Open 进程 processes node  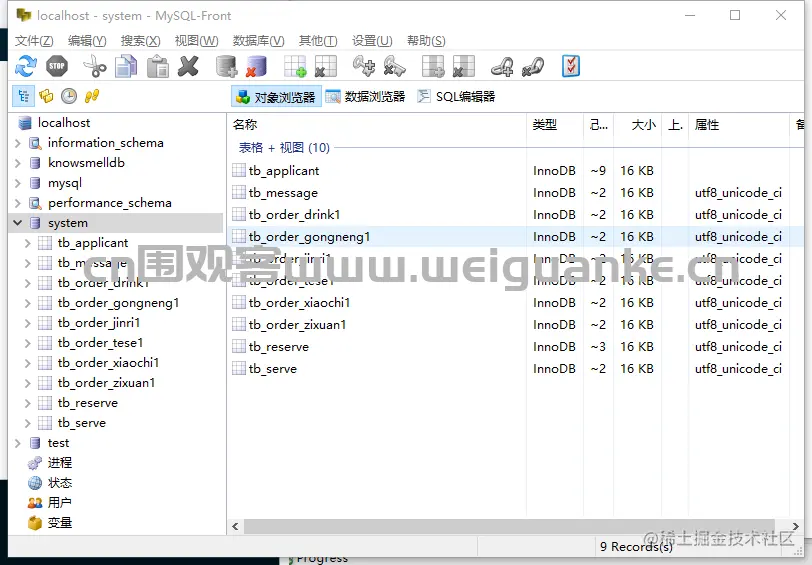pyautogui.click(x=60, y=463)
